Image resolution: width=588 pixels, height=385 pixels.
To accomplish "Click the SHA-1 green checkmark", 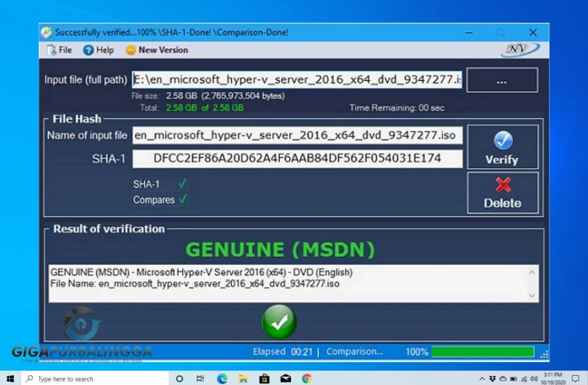I will pos(183,184).
